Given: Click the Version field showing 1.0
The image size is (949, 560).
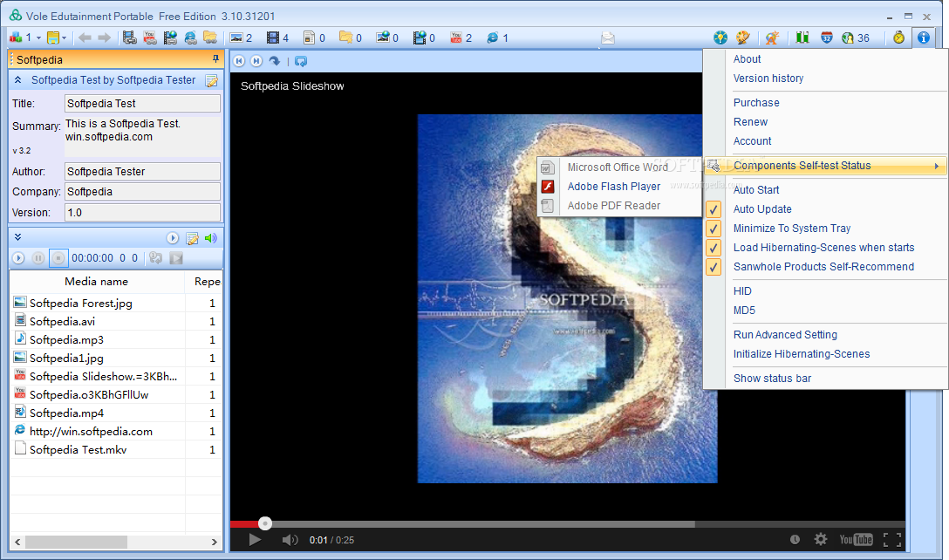Looking at the screenshot, I should point(142,213).
